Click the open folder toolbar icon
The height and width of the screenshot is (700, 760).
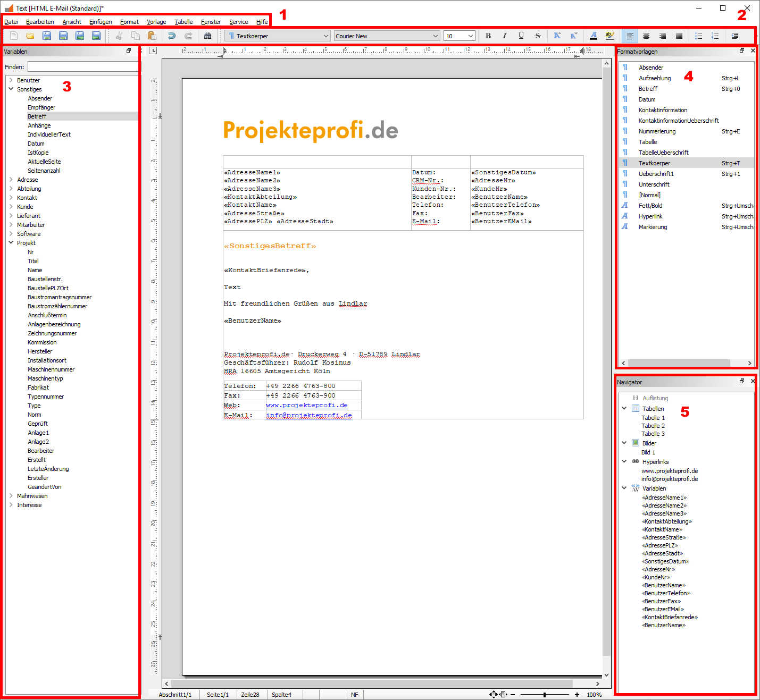point(30,36)
